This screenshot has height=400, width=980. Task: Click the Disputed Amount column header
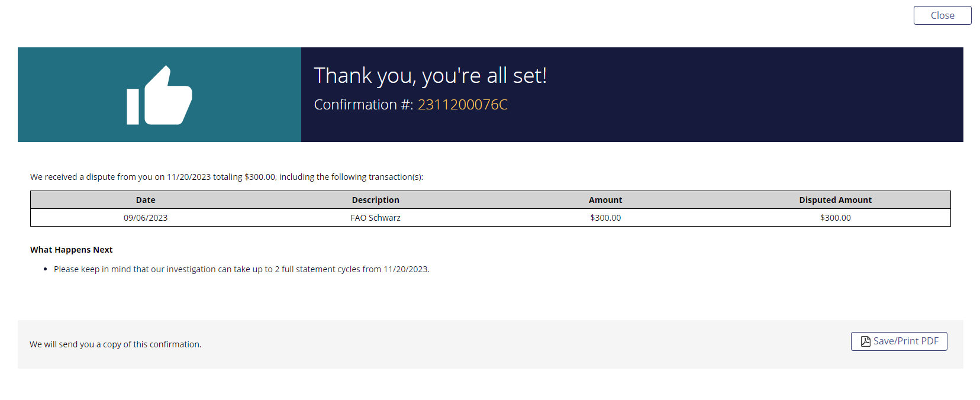tap(835, 200)
